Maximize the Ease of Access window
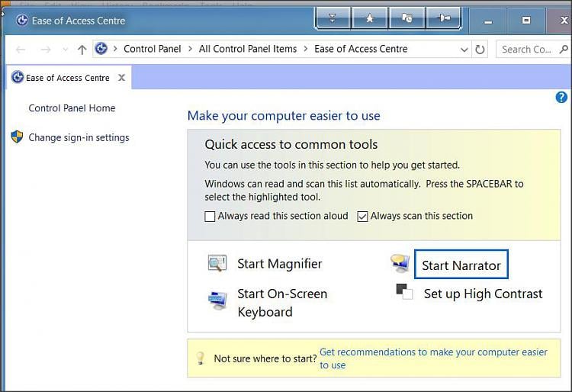 tap(525, 21)
